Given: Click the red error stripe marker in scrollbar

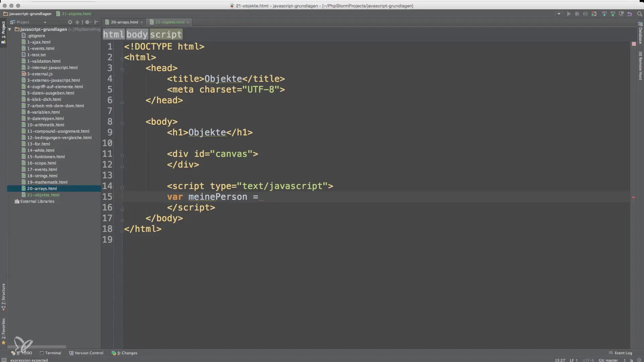Looking at the screenshot, I should tap(633, 197).
